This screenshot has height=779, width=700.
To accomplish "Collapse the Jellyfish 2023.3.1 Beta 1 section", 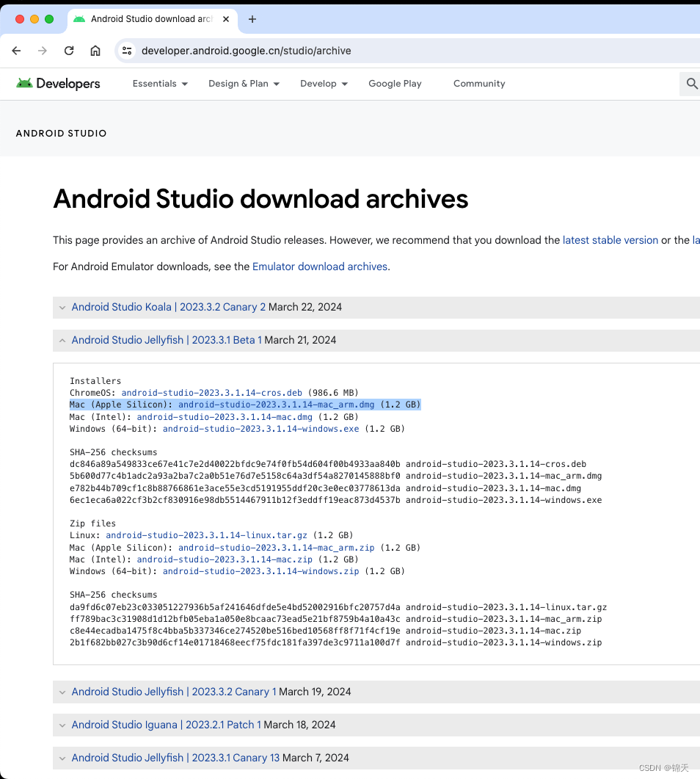I will pos(62,341).
